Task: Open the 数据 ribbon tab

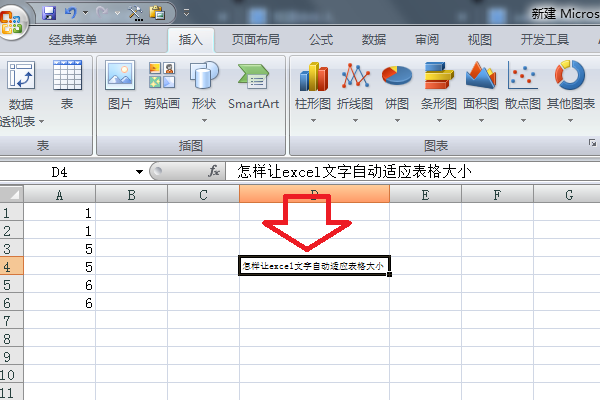Action: click(x=374, y=39)
